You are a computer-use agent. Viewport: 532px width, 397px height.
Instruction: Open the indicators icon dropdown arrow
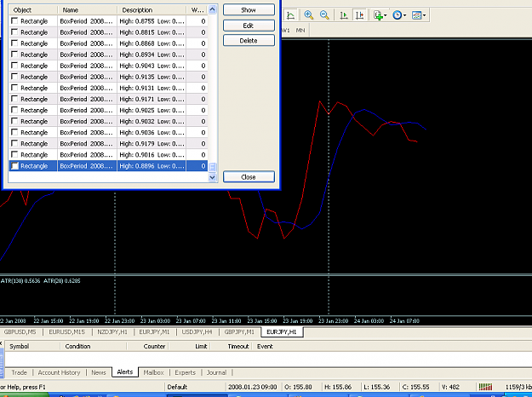(x=385, y=15)
